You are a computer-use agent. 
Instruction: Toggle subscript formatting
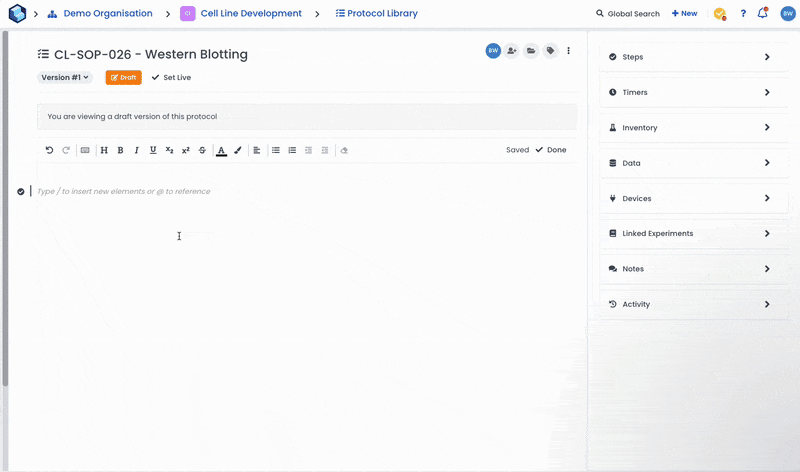169,150
